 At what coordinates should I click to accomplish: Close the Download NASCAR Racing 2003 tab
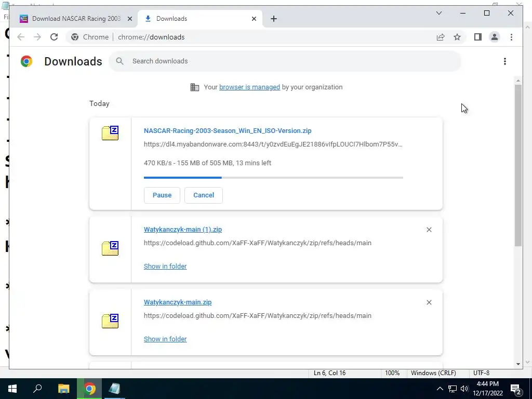(x=129, y=19)
